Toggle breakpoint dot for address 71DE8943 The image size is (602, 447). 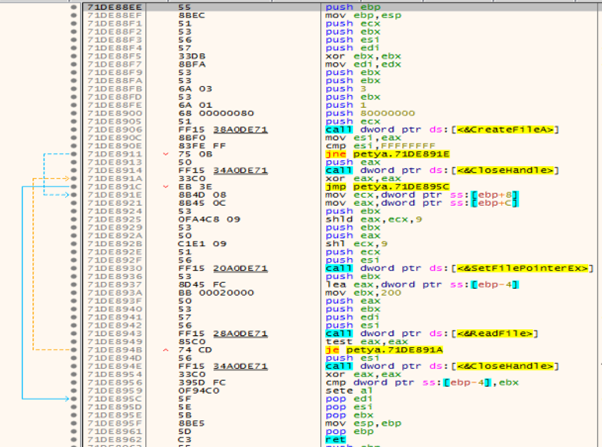(74, 333)
